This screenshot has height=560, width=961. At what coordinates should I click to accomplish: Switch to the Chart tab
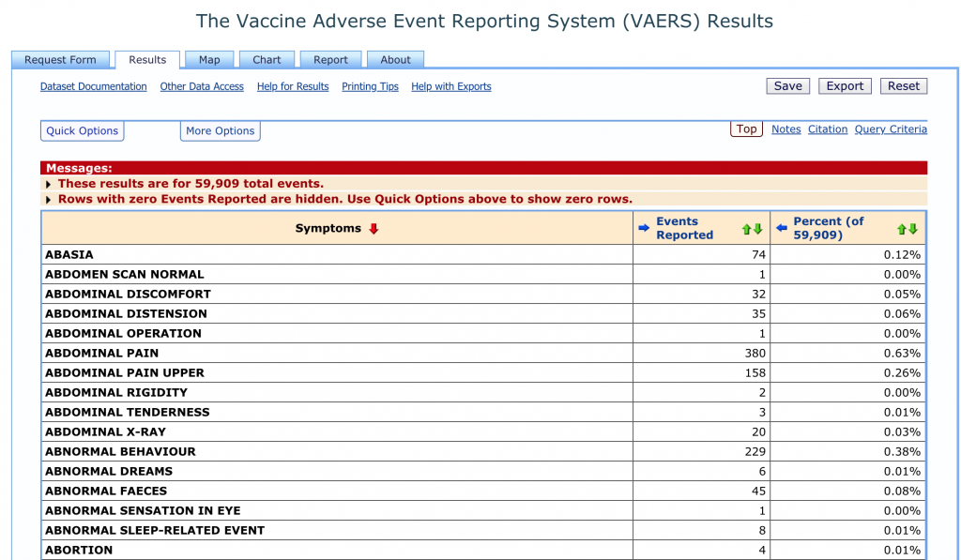click(267, 59)
